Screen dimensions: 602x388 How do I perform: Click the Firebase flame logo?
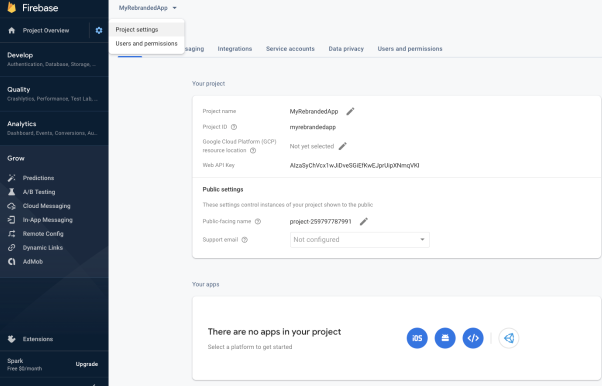(x=12, y=7)
